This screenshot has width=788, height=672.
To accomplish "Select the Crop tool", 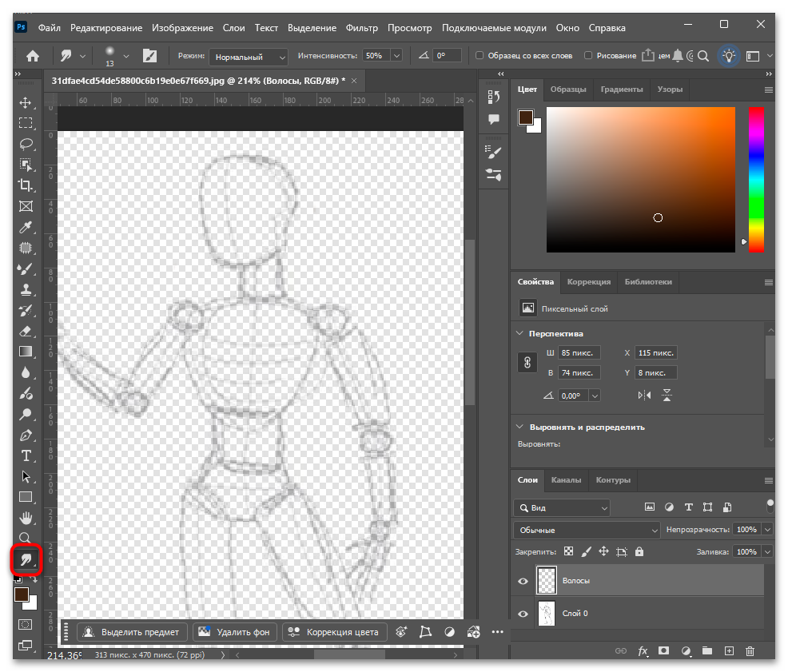I will 26,185.
